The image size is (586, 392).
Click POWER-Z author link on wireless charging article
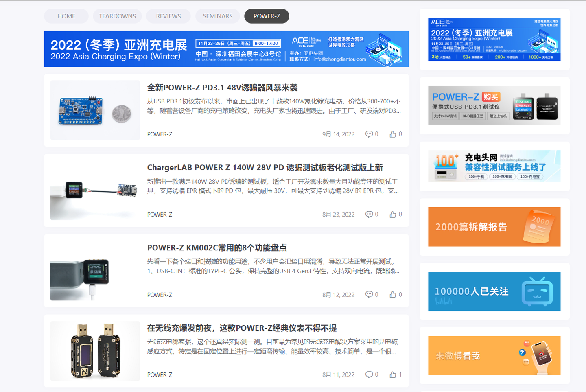[x=160, y=375]
